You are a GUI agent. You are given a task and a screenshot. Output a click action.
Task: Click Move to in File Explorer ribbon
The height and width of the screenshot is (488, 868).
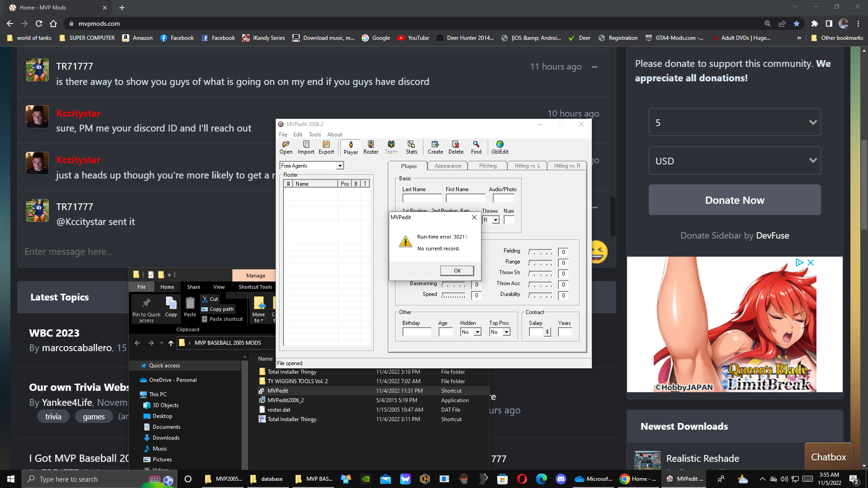click(x=259, y=310)
